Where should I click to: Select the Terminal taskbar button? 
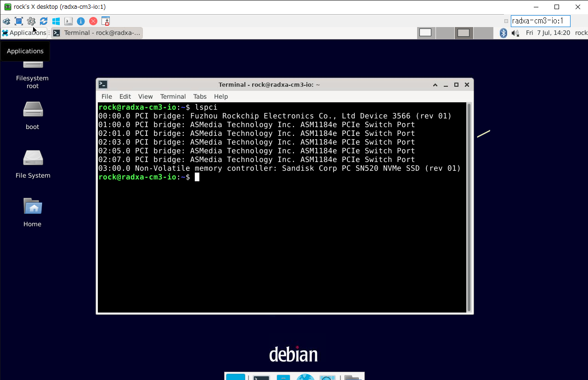coord(97,33)
